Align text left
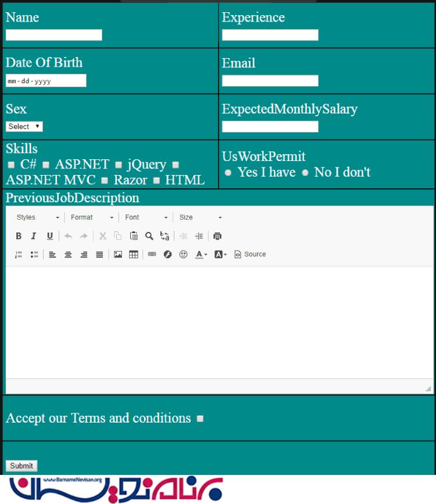Image resolution: width=436 pixels, height=504 pixels. 52,255
